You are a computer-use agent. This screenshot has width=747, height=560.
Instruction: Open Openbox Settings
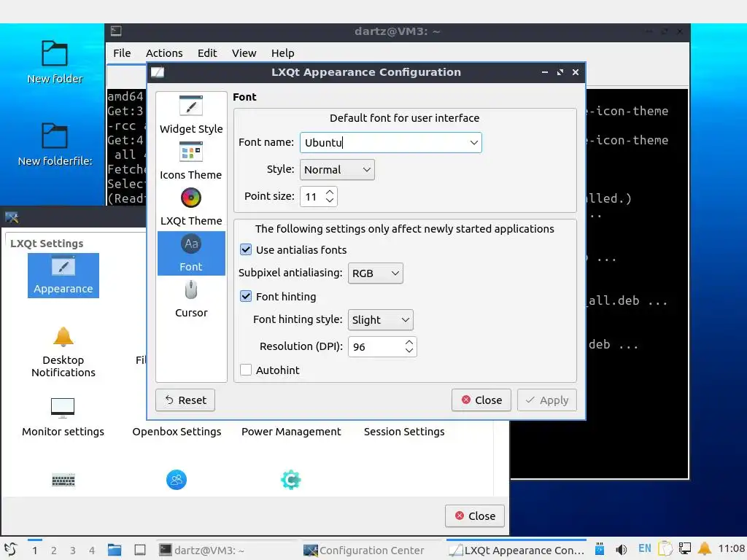pos(177,432)
